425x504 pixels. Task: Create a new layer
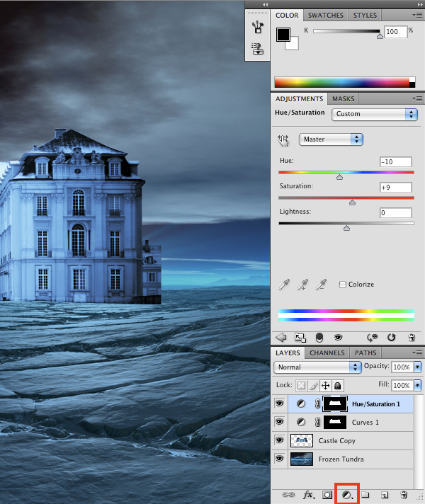pos(385,495)
